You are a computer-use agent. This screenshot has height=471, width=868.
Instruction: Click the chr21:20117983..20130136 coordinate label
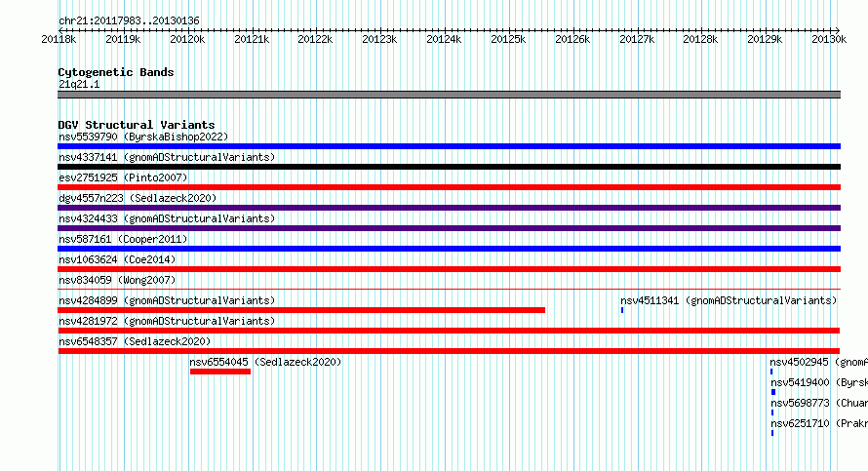tap(129, 21)
